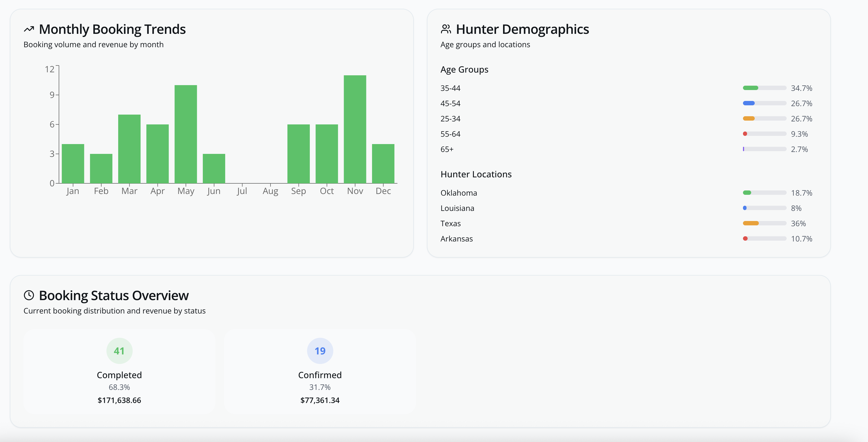Click the 35-44 age group progress bar
Screen dimensions: 868x442
[765, 88]
